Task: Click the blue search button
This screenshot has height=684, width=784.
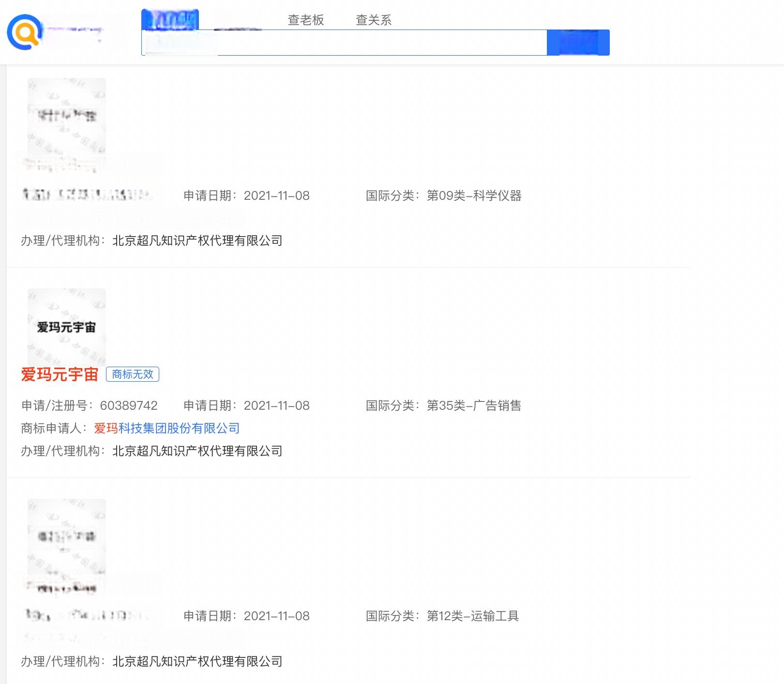Action: pos(578,43)
